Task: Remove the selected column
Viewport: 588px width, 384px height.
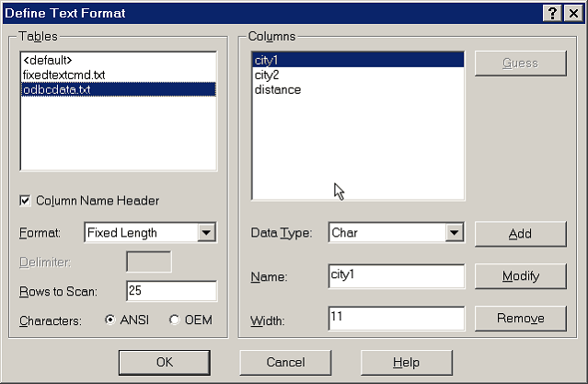Action: pyautogui.click(x=520, y=319)
